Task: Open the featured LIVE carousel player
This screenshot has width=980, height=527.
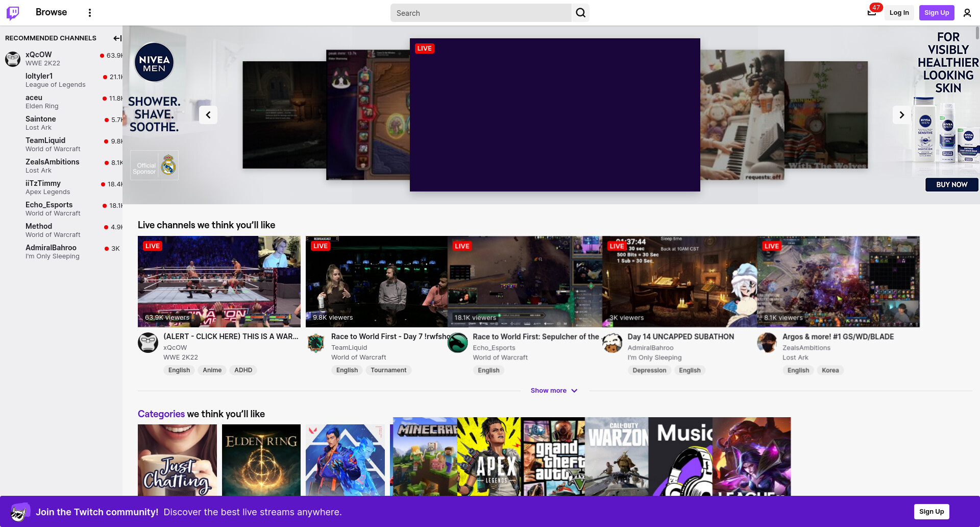Action: click(x=555, y=115)
